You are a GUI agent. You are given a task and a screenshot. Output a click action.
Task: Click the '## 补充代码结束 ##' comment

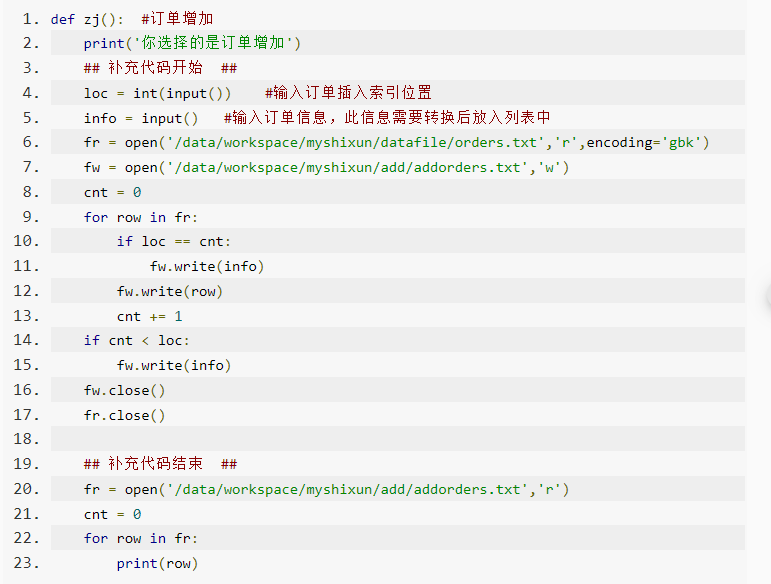tap(160, 464)
